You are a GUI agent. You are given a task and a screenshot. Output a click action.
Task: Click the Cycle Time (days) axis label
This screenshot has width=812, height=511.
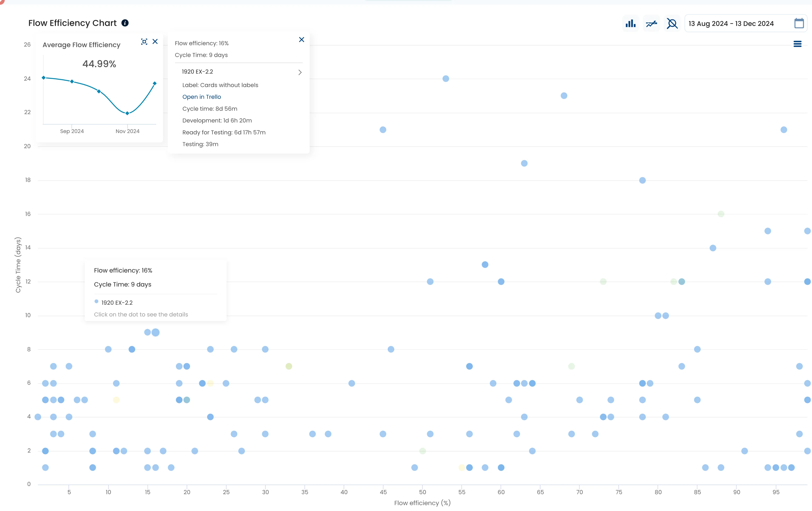click(18, 265)
